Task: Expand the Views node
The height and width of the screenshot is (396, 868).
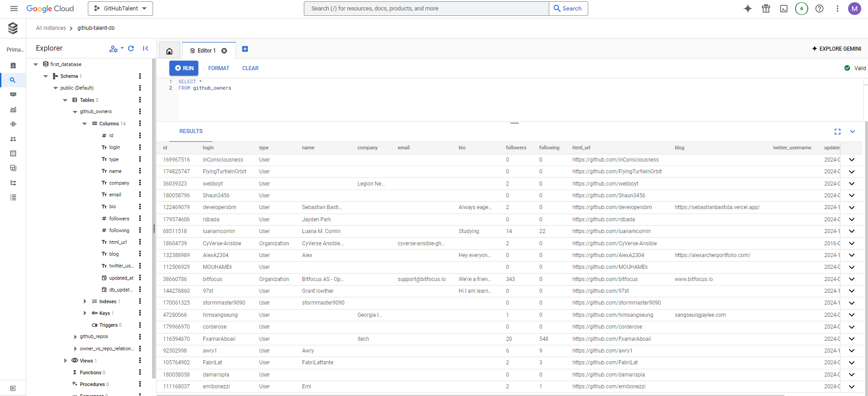Action: point(65,361)
